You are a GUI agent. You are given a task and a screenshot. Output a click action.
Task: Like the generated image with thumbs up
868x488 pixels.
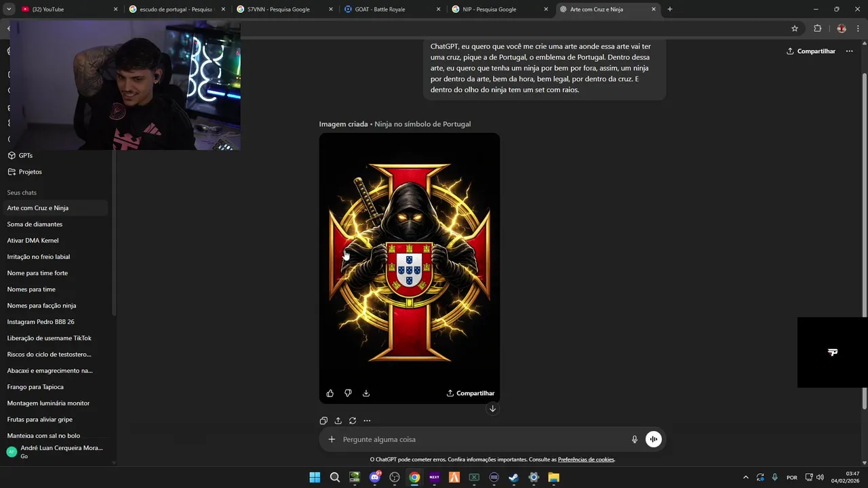330,393
